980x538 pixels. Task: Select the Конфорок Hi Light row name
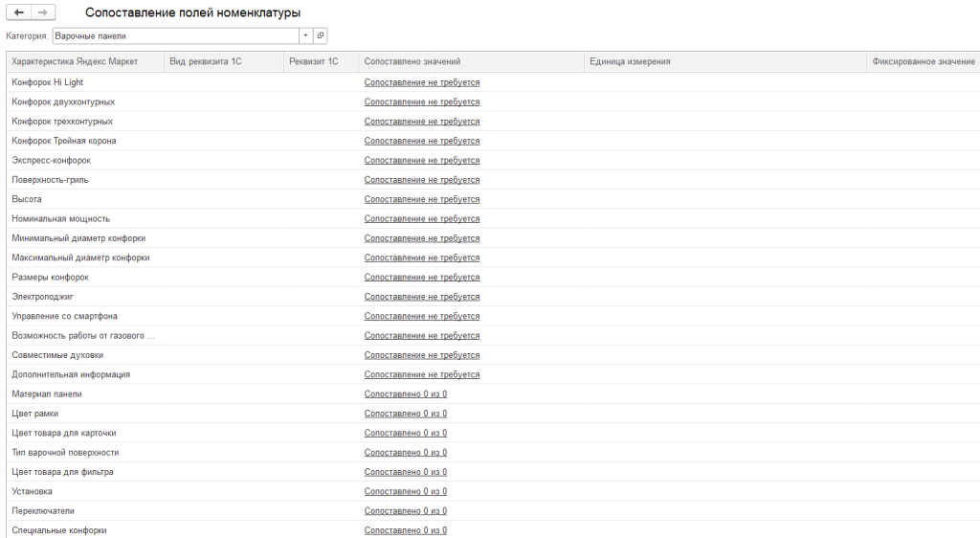point(48,82)
